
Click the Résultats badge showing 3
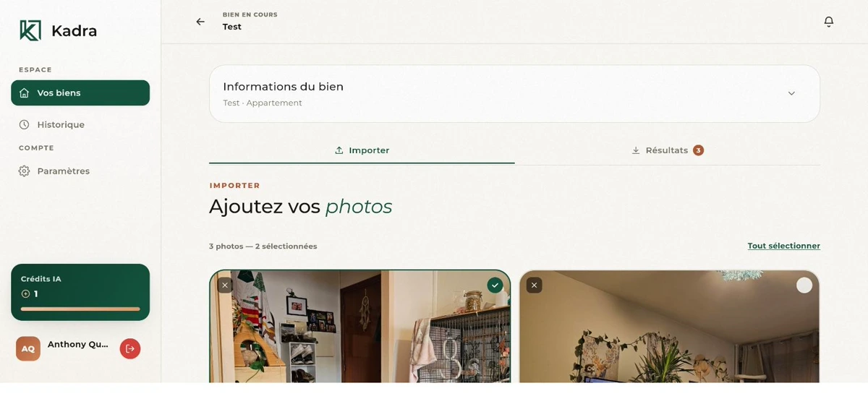click(698, 150)
